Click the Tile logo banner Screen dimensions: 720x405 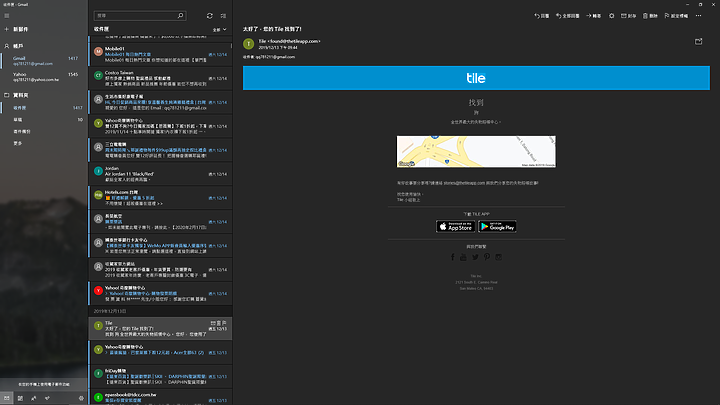[476, 78]
